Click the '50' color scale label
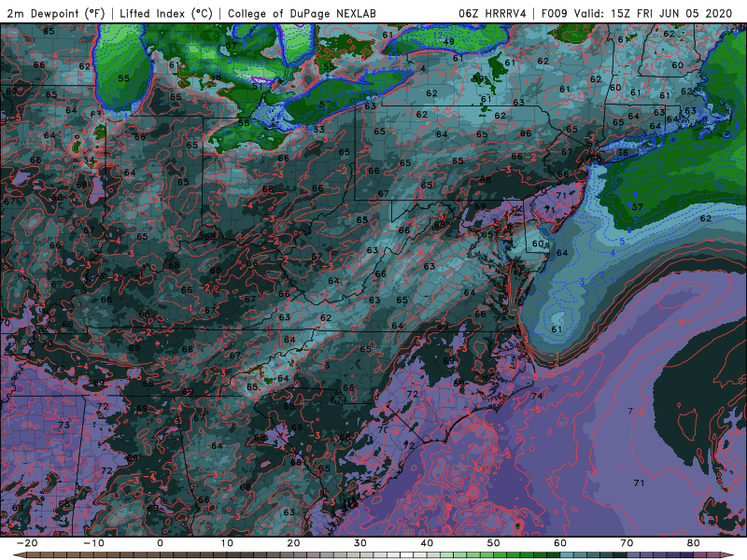The width and height of the screenshot is (747, 560). [x=494, y=543]
